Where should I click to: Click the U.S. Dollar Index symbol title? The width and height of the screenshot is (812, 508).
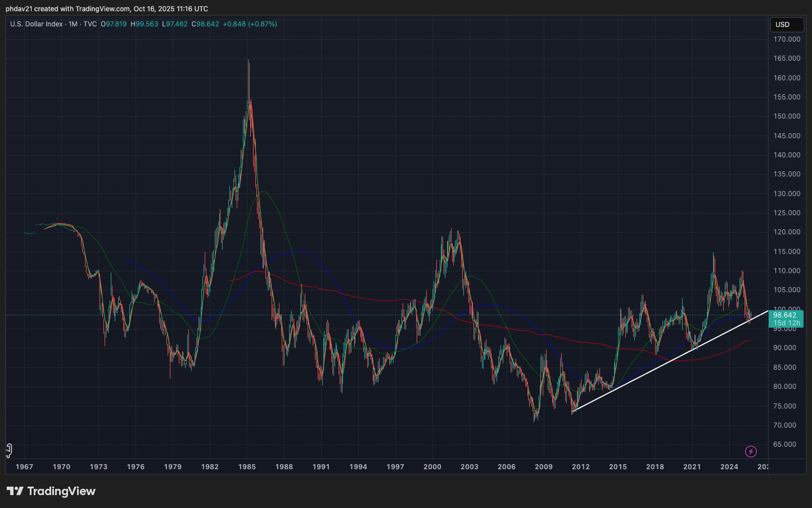36,24
